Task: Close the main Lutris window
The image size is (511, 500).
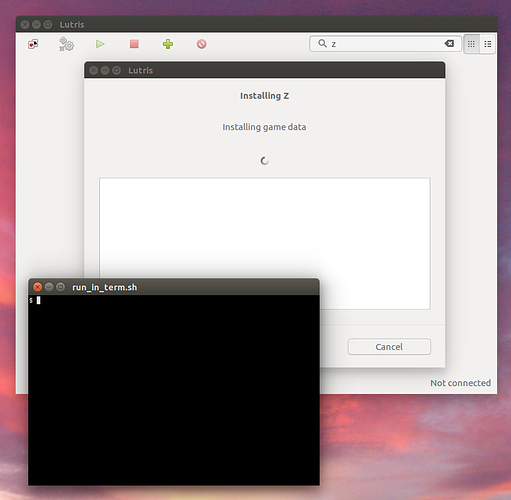Action: pyautogui.click(x=25, y=24)
